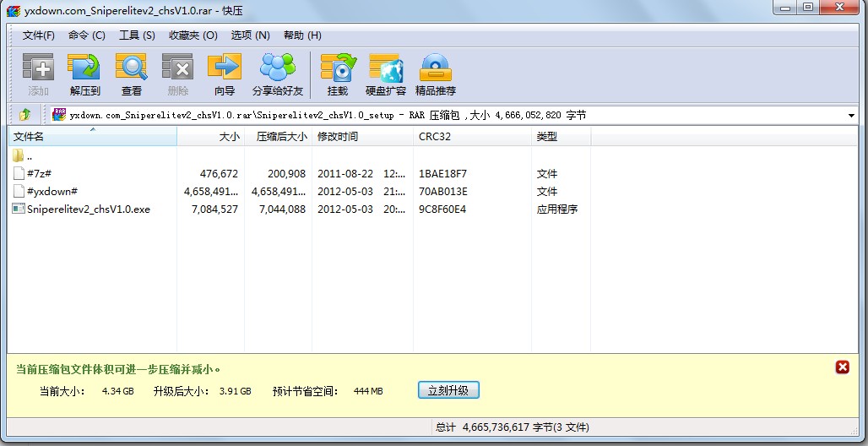Sort by 大小 column header

[211, 136]
